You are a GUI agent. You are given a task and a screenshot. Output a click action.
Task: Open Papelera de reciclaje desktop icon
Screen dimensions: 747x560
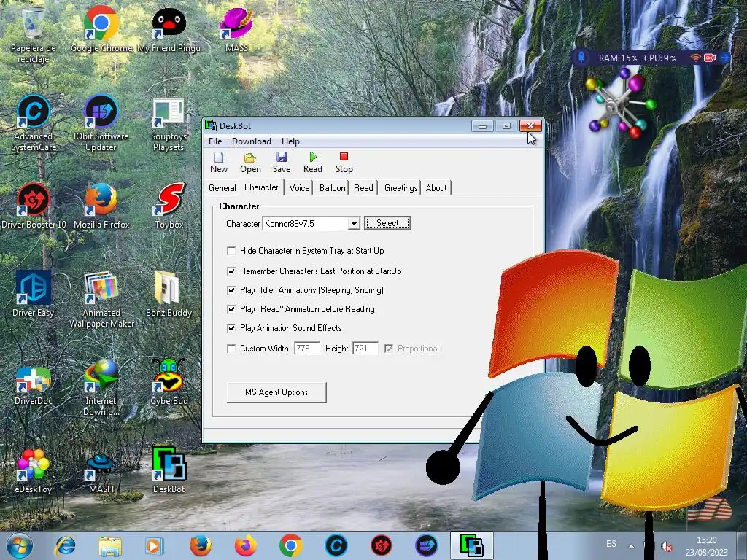click(x=33, y=36)
